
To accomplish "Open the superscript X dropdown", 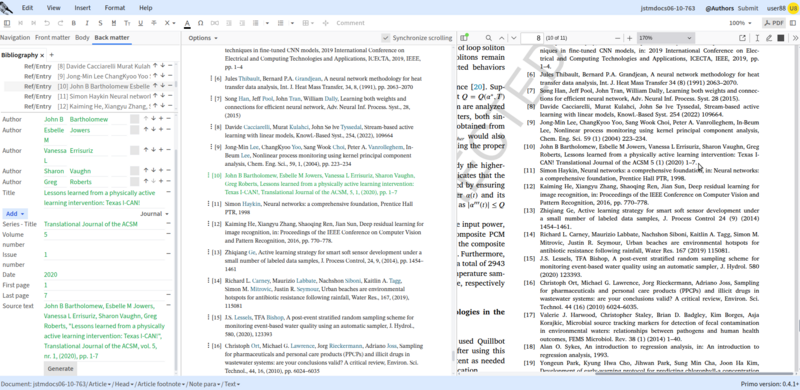I will (170, 23).
